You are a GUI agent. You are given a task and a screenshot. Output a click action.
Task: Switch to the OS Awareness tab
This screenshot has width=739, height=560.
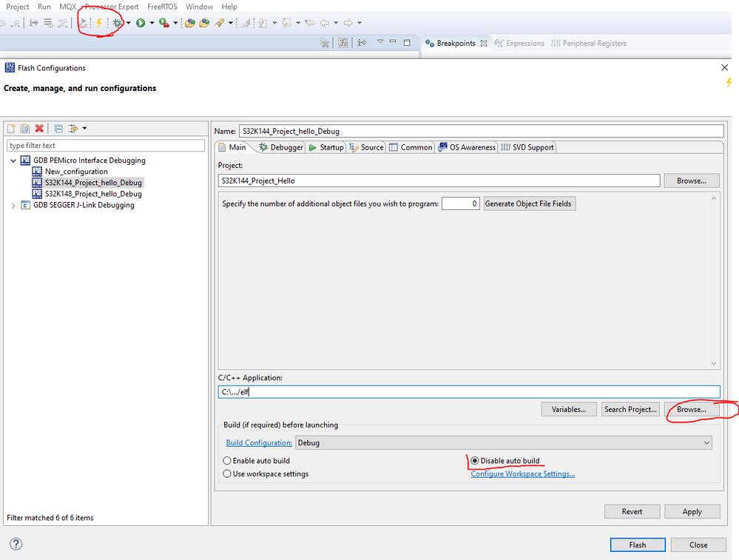467,147
